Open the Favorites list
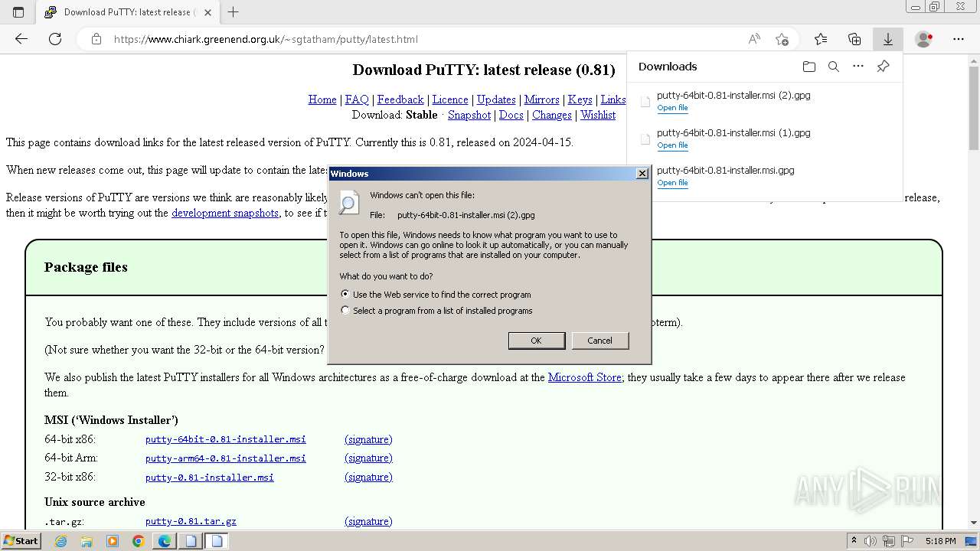The width and height of the screenshot is (980, 551). click(x=821, y=39)
